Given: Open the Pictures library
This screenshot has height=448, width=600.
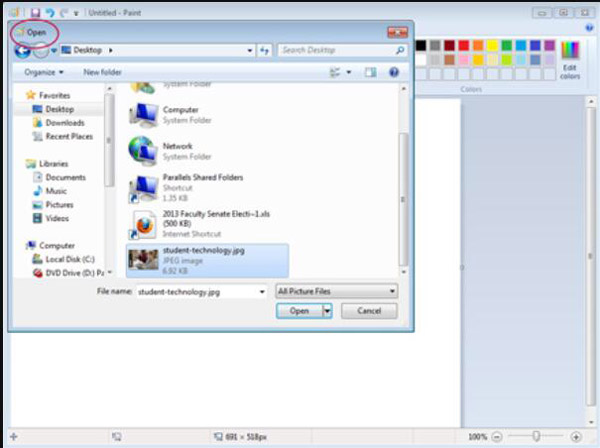Looking at the screenshot, I should 59,205.
